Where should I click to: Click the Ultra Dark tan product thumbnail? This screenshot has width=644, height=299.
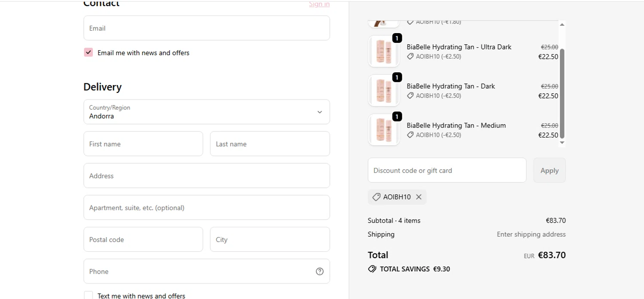click(x=384, y=52)
